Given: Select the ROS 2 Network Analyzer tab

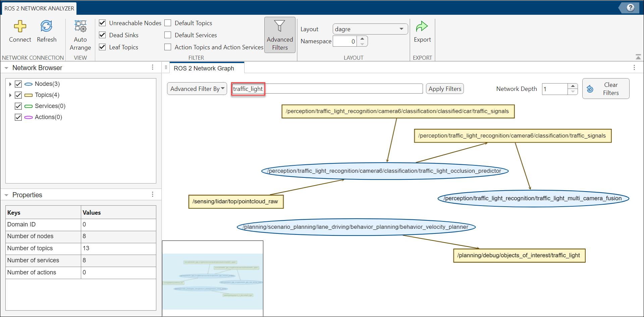Looking at the screenshot, I should point(39,8).
